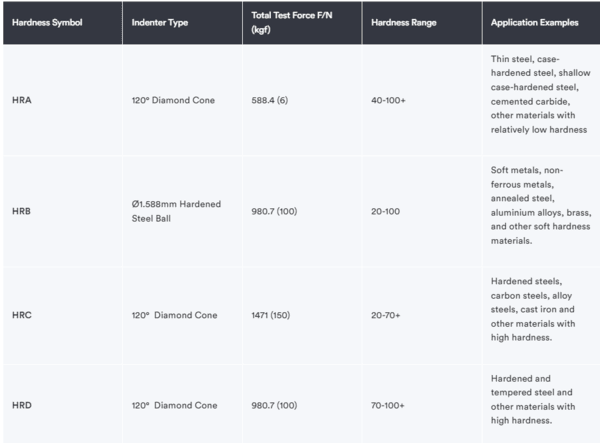Select the HRB hardness symbol cell
The width and height of the screenshot is (600, 443).
22,211
